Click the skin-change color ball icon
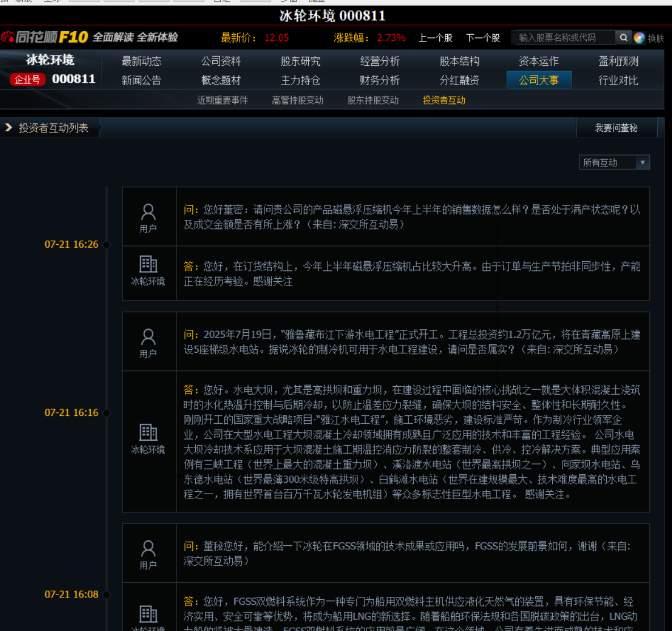Screen dimensions: 672x631 coord(639,37)
